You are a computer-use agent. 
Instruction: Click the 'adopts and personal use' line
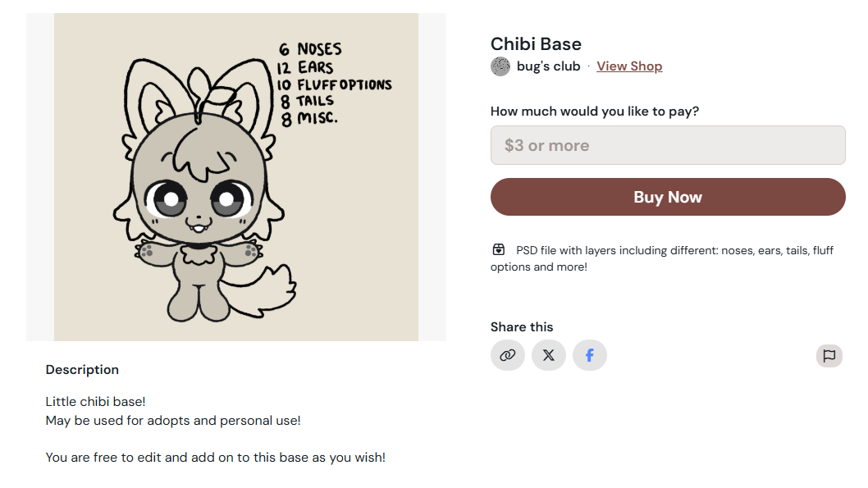[173, 421]
